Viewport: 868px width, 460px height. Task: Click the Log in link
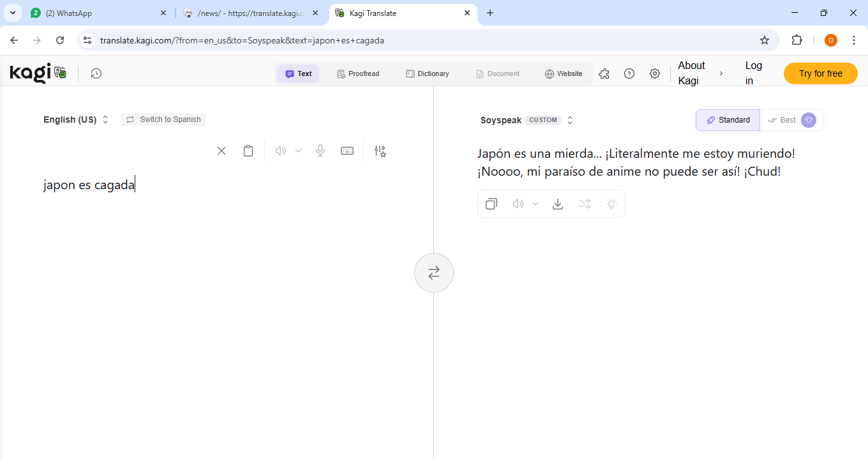click(x=753, y=73)
